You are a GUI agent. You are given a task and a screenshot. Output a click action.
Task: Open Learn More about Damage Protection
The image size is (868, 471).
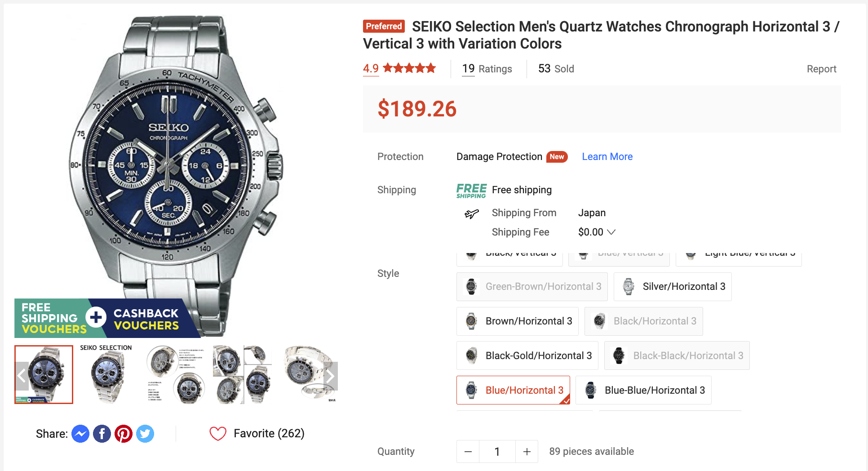[x=607, y=157]
